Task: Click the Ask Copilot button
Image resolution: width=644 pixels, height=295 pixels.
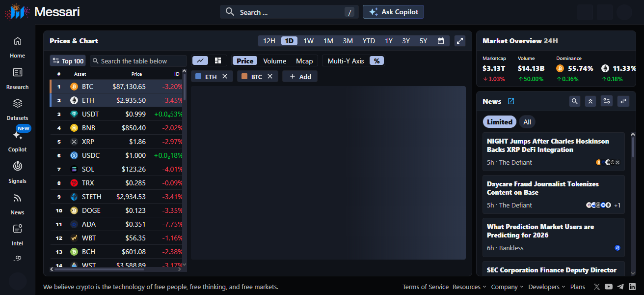Action: 393,12
